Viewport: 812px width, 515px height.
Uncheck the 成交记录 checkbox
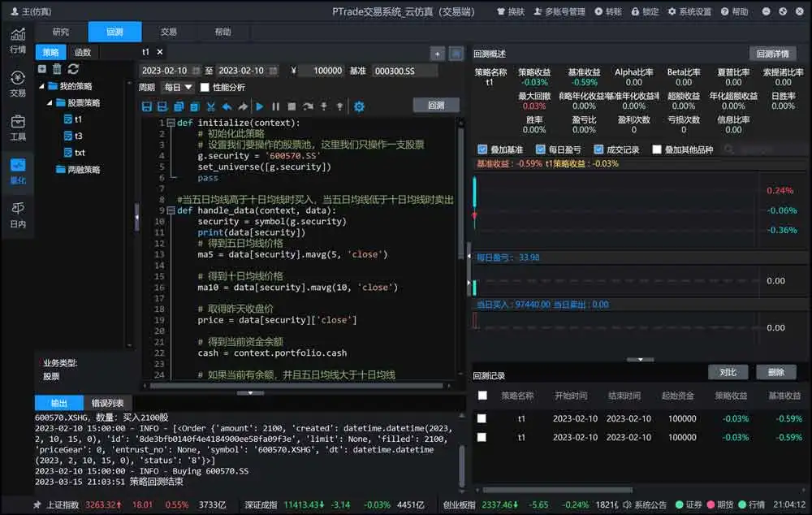click(x=598, y=149)
